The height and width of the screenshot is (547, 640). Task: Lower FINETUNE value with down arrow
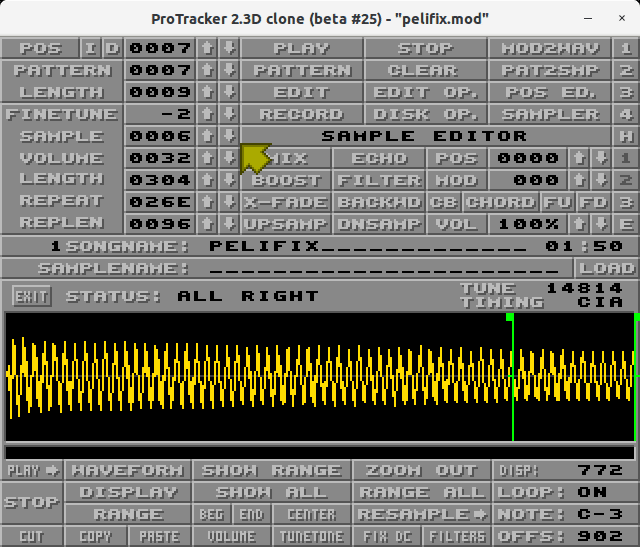point(229,114)
